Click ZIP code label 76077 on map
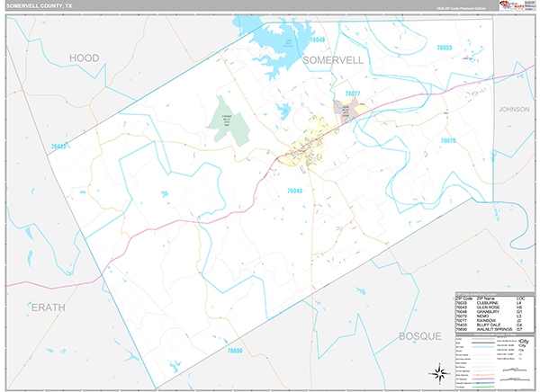The image size is (540, 392). point(353,94)
